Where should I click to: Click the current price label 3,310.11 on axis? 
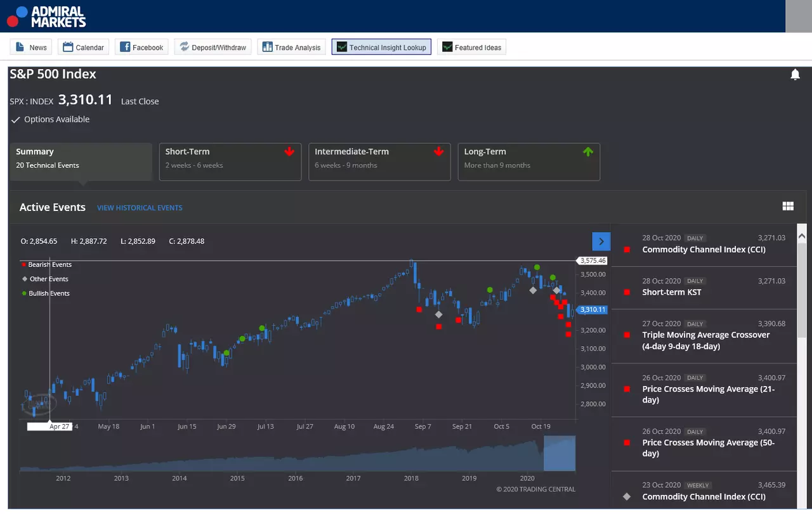point(593,310)
